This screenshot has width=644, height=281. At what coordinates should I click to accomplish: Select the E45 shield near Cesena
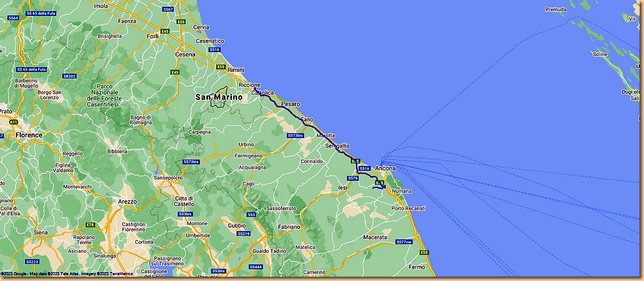[175, 72]
